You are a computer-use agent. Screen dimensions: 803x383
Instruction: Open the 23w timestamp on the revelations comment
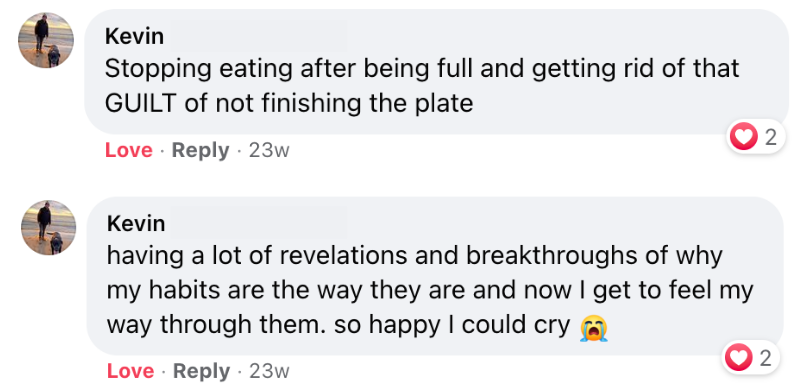tap(269, 371)
